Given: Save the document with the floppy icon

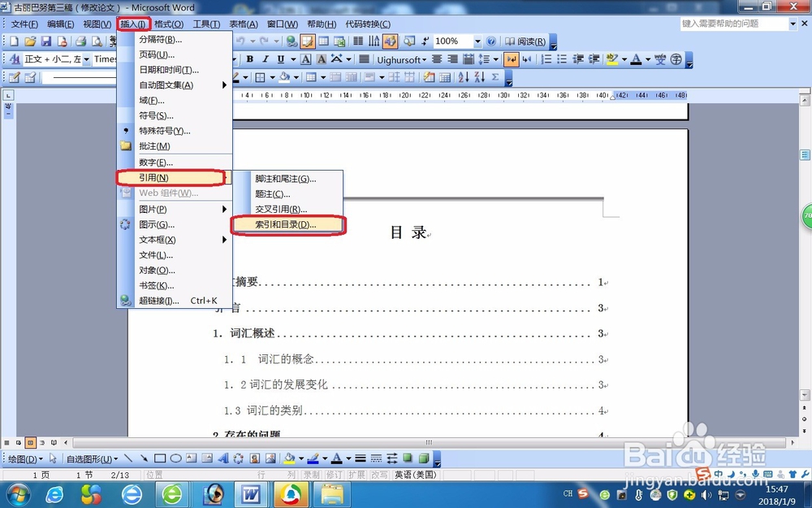Looking at the screenshot, I should pyautogui.click(x=46, y=41).
